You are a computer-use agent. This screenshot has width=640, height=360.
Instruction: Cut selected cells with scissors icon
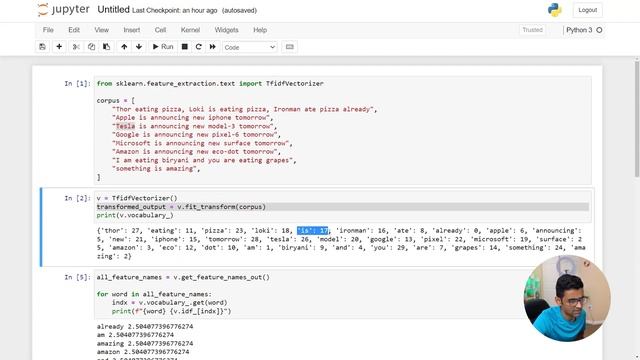76,47
